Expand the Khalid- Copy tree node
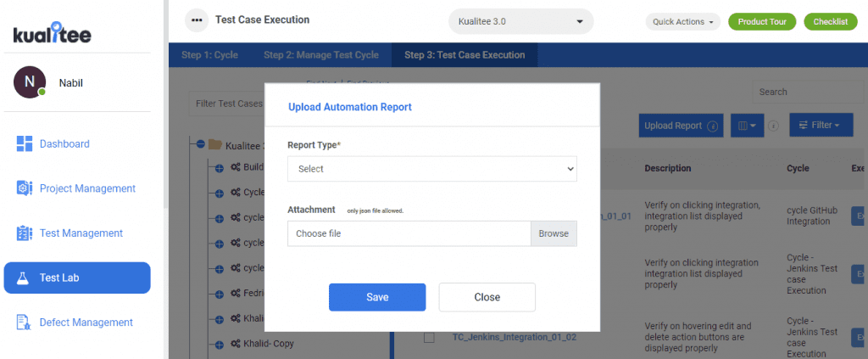 (219, 345)
